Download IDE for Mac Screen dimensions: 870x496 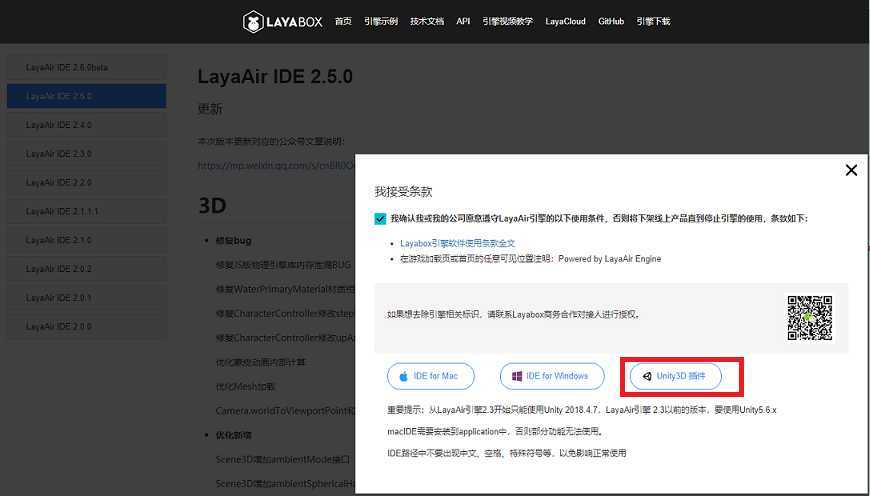point(431,376)
